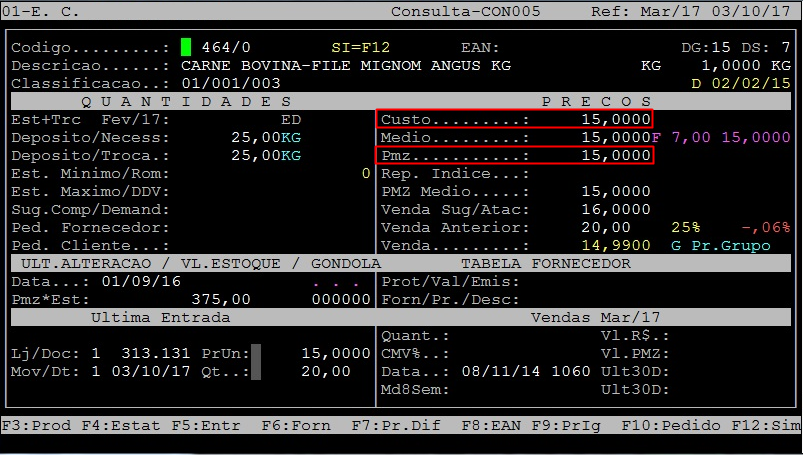The width and height of the screenshot is (803, 455).
Task: Select the product code 464/0
Action: point(226,47)
